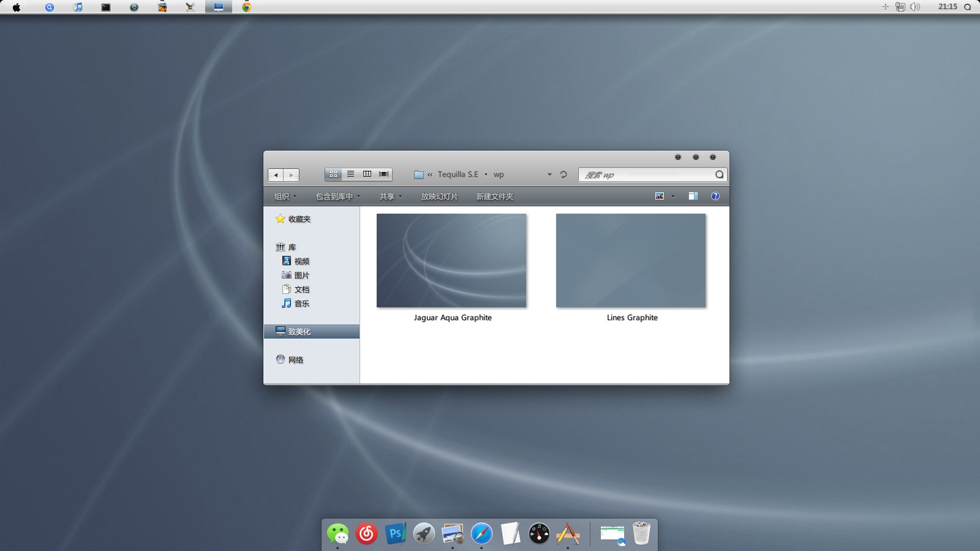The image size is (980, 551).
Task: Select 致美化 in the sidebar
Action: pos(312,332)
